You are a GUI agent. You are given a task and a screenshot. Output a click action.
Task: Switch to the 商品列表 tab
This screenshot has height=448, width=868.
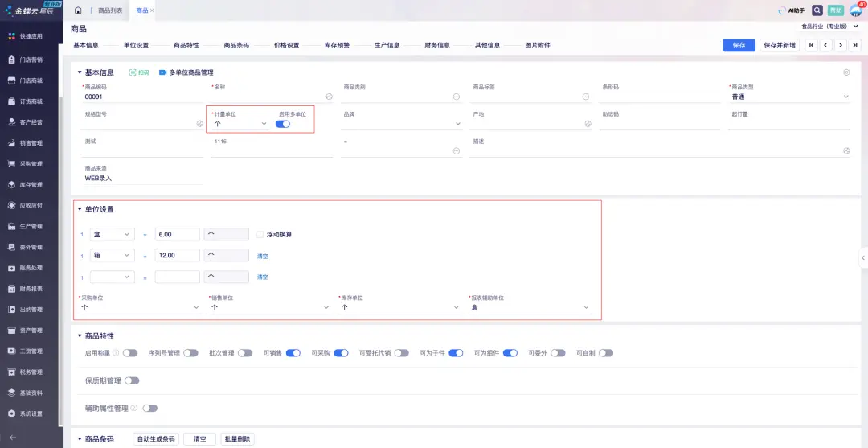tap(110, 10)
